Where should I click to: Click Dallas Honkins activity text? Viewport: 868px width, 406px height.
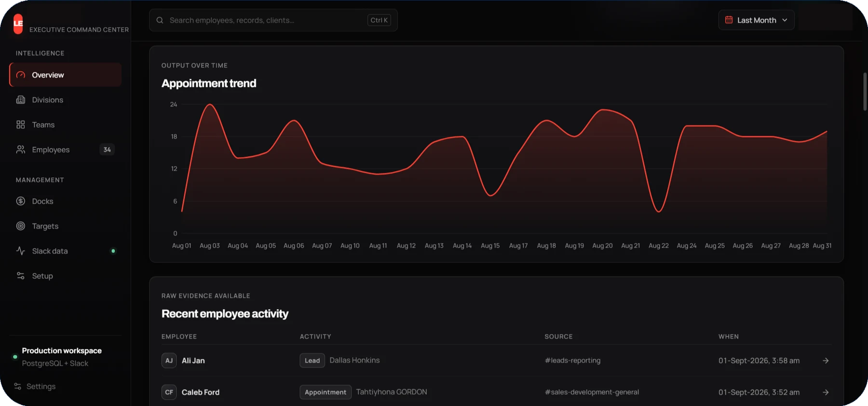point(354,360)
